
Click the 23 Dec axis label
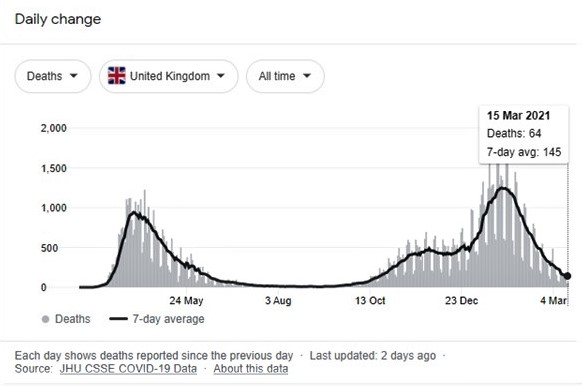(x=461, y=300)
